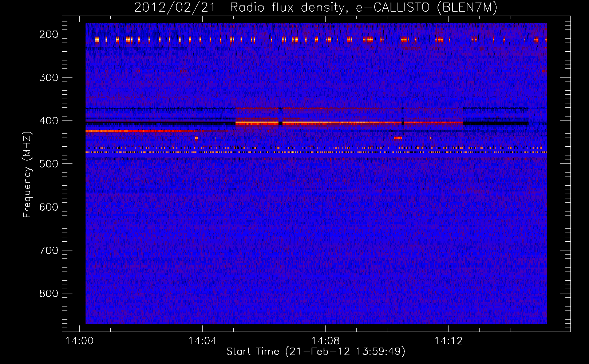Click the dotted orange interference line near 475 MHz
The image size is (589, 364).
[316, 153]
